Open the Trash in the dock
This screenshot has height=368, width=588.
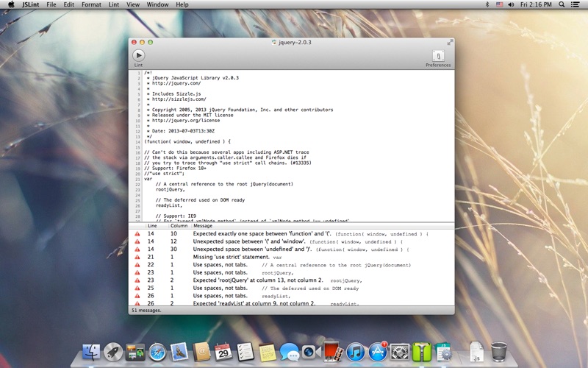click(x=499, y=352)
